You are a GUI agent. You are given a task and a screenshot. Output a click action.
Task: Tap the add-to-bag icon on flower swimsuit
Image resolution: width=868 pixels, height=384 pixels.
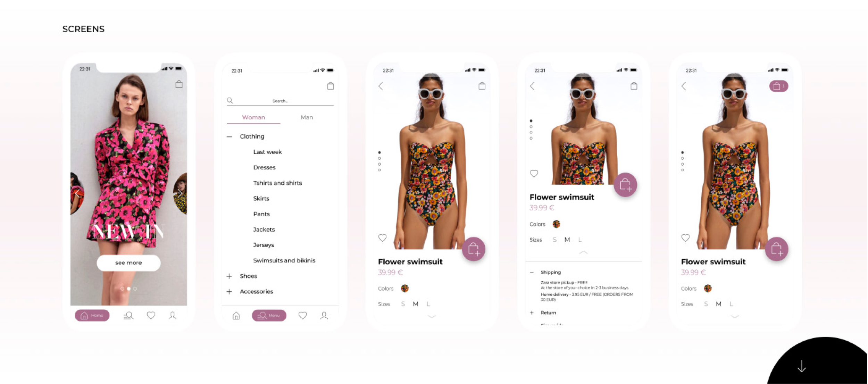pos(473,249)
